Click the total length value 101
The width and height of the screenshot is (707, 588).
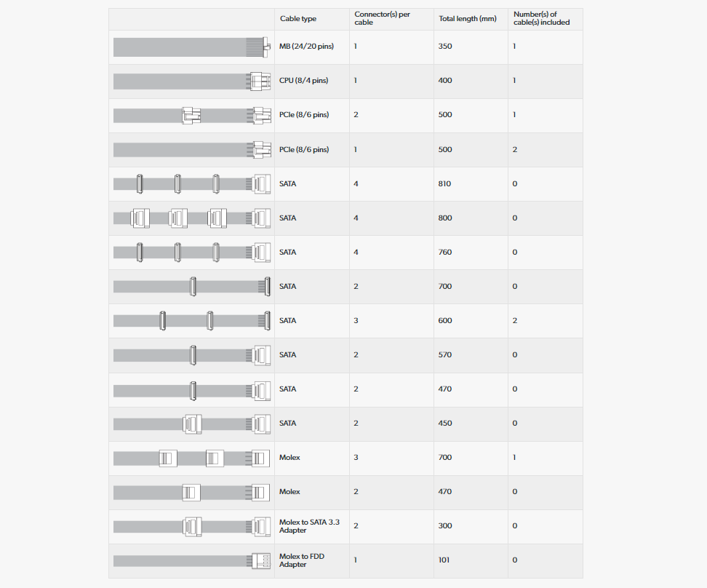pyautogui.click(x=444, y=560)
